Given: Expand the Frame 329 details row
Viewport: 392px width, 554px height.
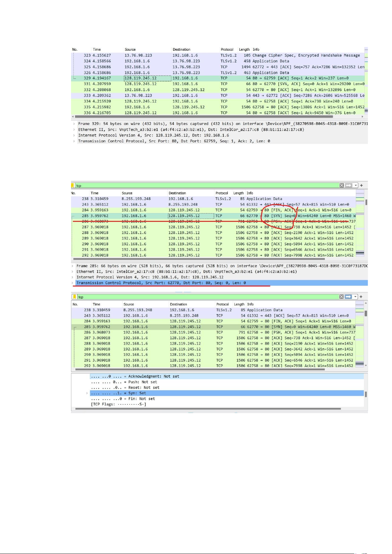Looking at the screenshot, I should (x=74, y=124).
